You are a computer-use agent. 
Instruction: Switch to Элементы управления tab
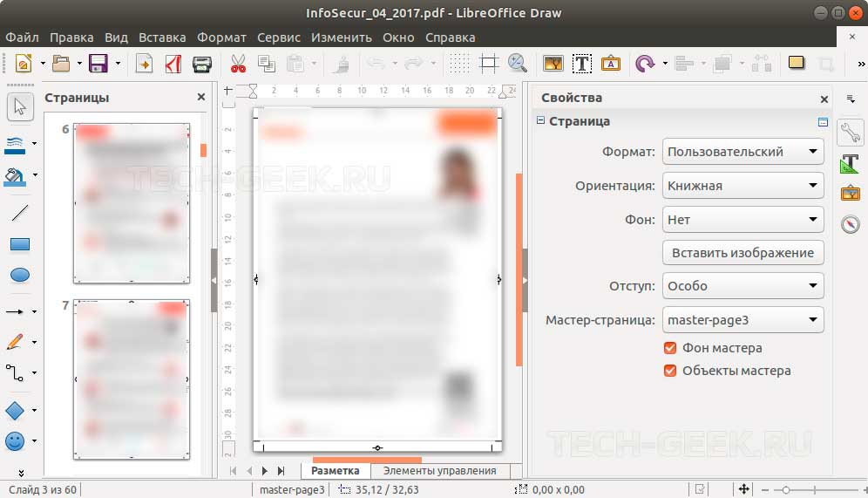(439, 471)
